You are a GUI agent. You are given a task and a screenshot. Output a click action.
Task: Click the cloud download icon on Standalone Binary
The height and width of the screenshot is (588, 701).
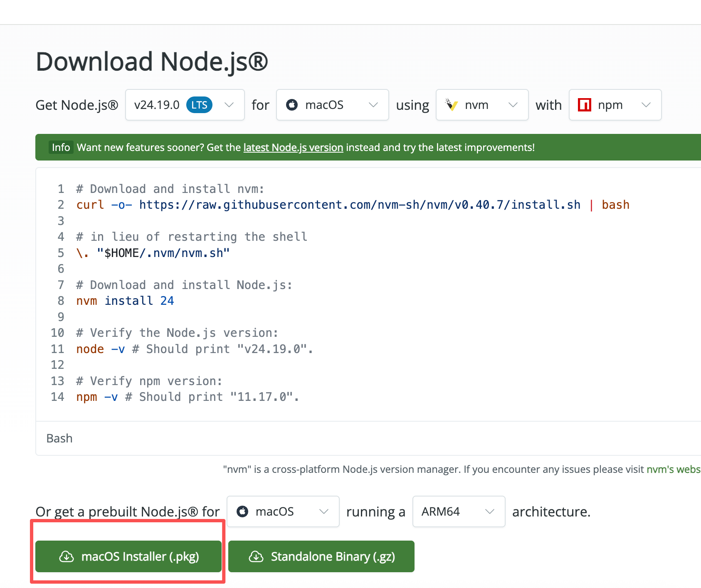coord(256,556)
